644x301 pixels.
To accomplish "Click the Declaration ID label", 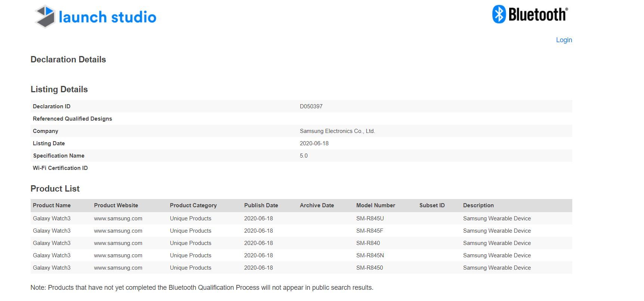I will tap(52, 106).
